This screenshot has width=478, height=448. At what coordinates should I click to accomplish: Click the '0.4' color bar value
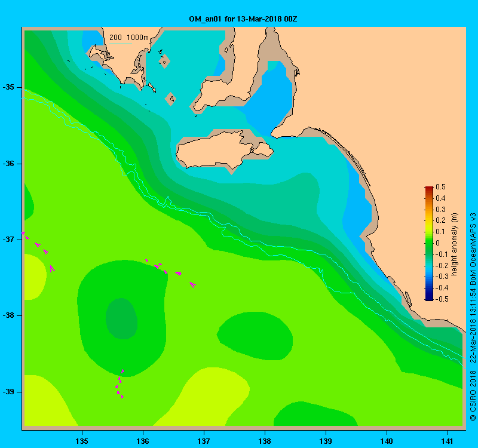click(x=440, y=198)
